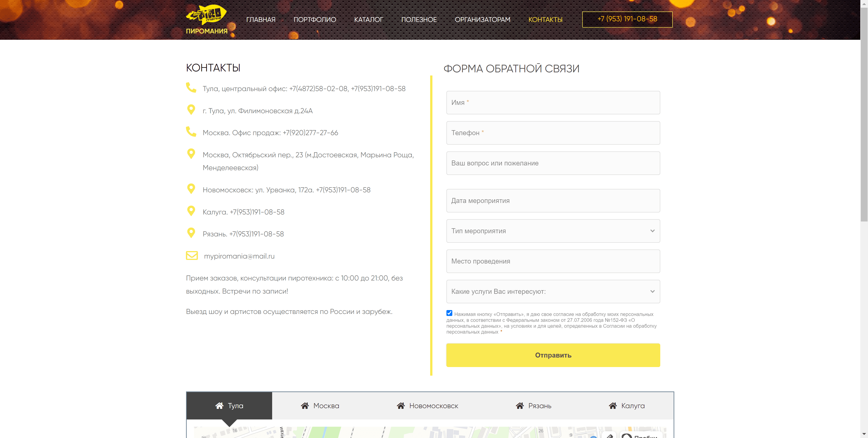Click the location pin beside Новомосковск address

click(x=191, y=189)
